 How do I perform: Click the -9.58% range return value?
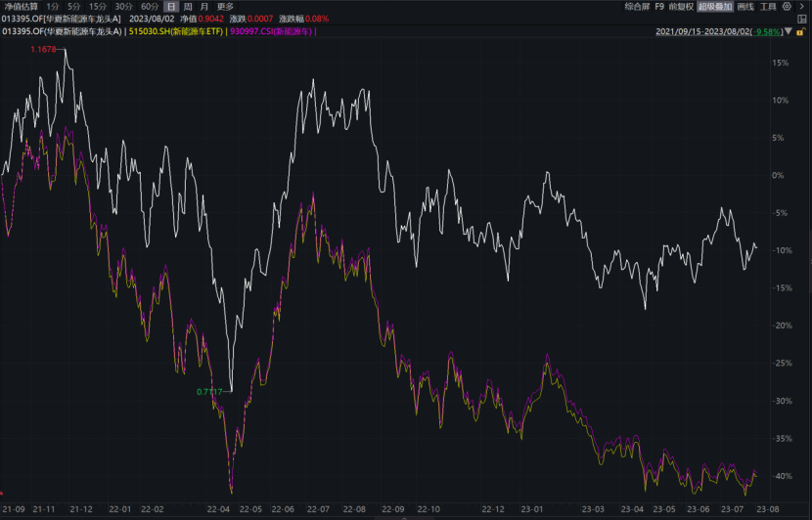767,31
